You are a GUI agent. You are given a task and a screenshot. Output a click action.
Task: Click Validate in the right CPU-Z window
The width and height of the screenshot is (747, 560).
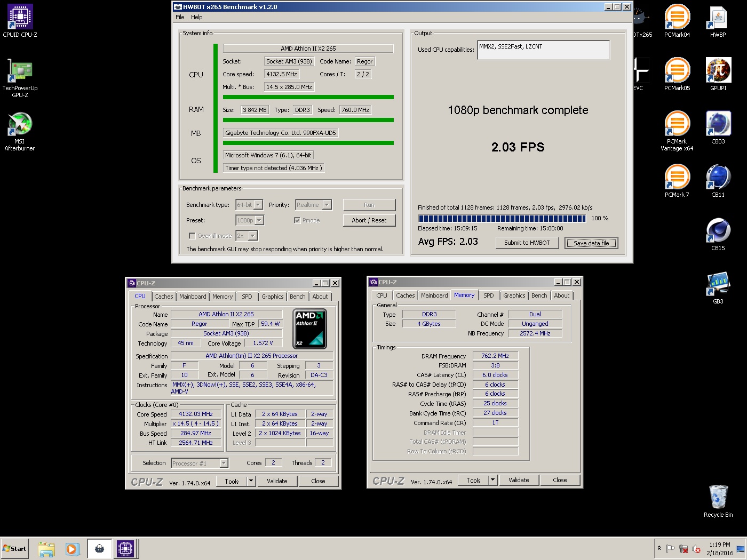[519, 480]
